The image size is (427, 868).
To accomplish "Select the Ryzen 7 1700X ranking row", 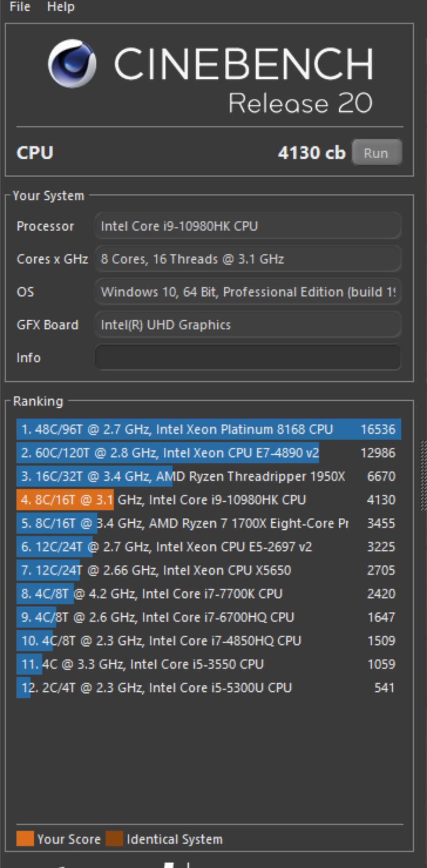I will pyautogui.click(x=209, y=523).
